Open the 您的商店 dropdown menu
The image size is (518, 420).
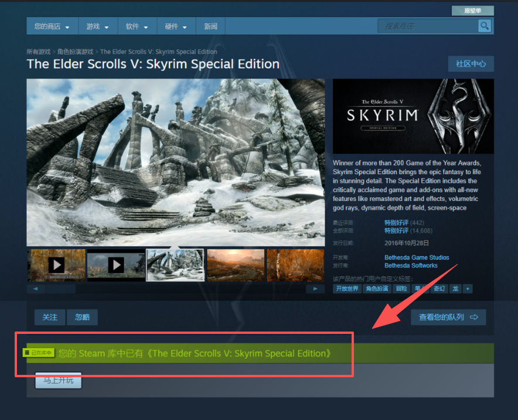pos(52,26)
